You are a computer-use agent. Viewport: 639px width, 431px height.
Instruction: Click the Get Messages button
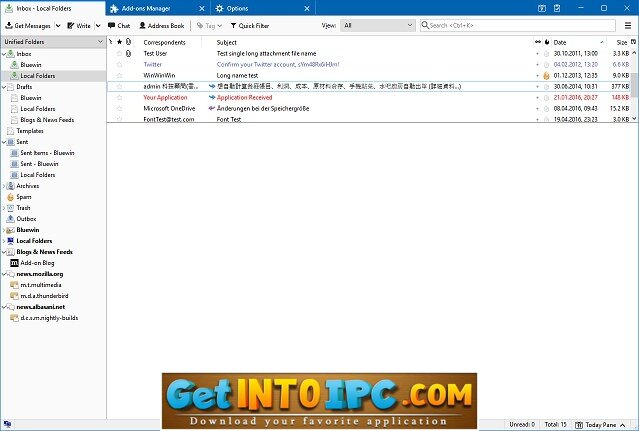tap(28, 26)
